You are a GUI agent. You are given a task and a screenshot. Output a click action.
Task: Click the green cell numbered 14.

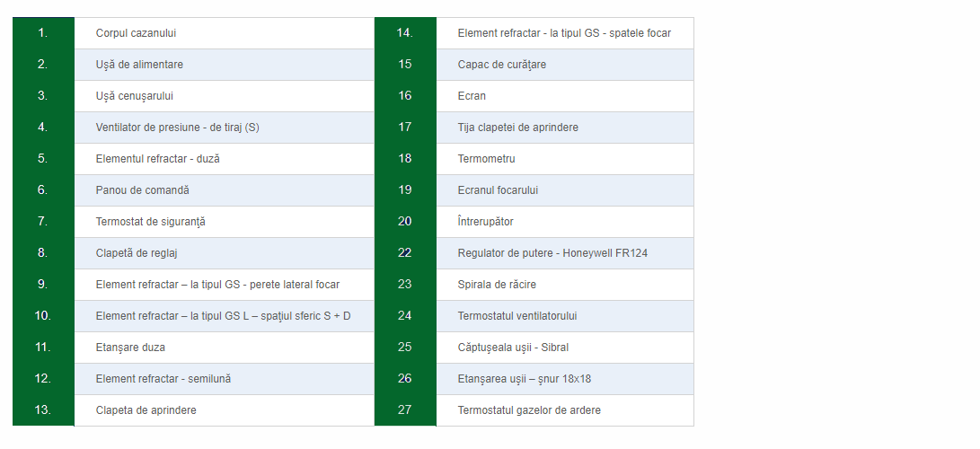(x=405, y=33)
